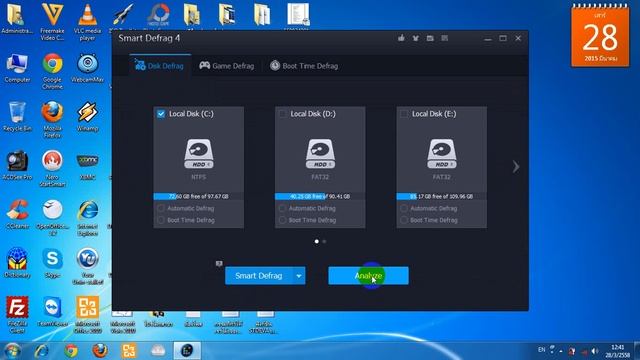Select the Local Disk (D:) HDD icon
640x360 pixels.
tap(320, 154)
